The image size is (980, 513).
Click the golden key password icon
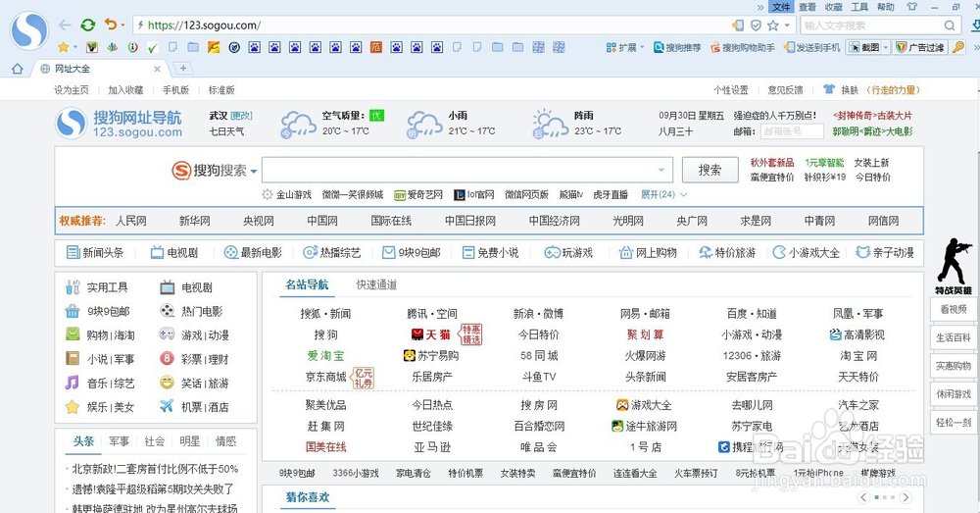[x=958, y=47]
